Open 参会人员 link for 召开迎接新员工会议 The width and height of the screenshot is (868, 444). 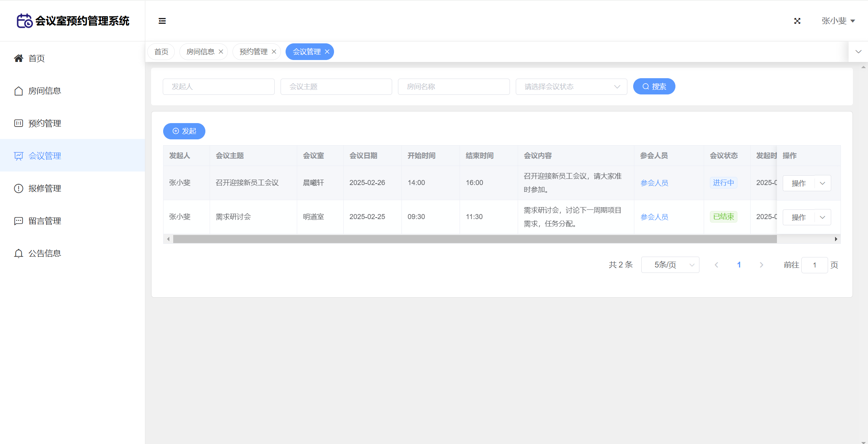coord(654,183)
